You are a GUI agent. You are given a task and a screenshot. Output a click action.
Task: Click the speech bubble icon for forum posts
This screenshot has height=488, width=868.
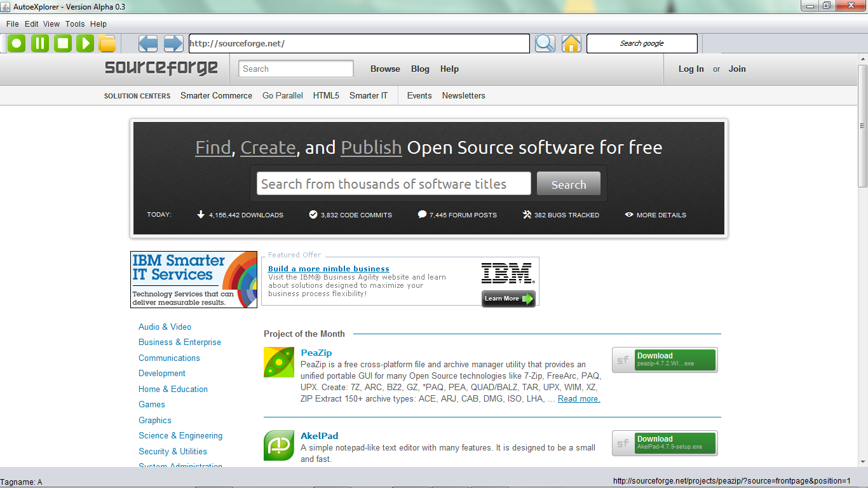[421, 214]
